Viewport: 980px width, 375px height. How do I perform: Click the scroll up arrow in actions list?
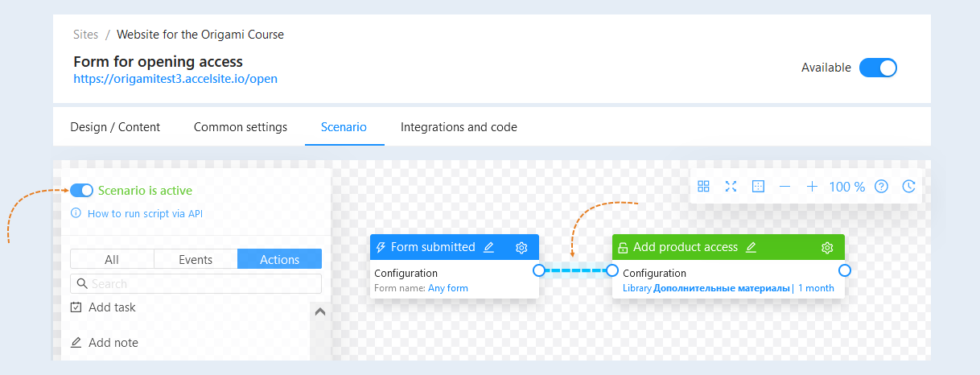(319, 312)
